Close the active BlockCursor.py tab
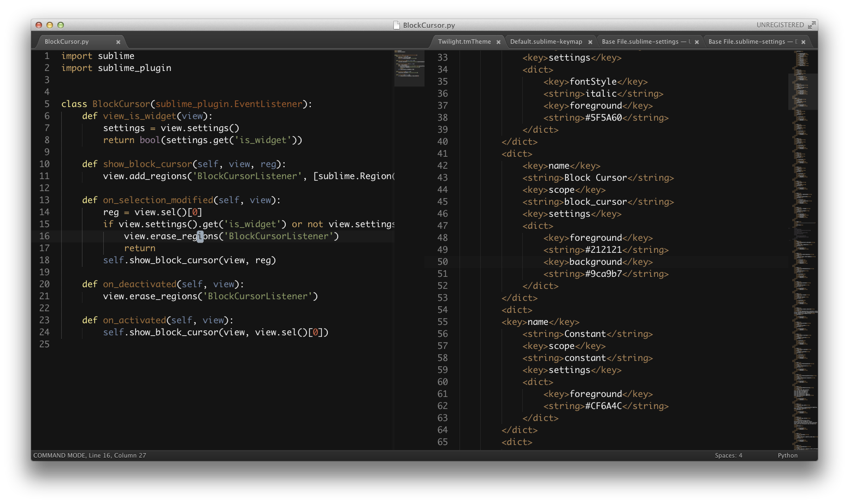 (x=118, y=41)
